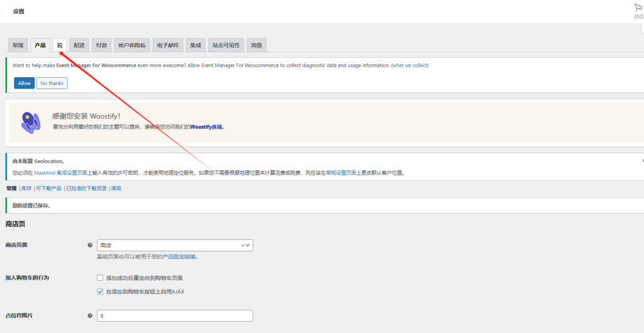Select the 帐户和隐私 tab
Screen dimensions: 644x333
pos(131,45)
